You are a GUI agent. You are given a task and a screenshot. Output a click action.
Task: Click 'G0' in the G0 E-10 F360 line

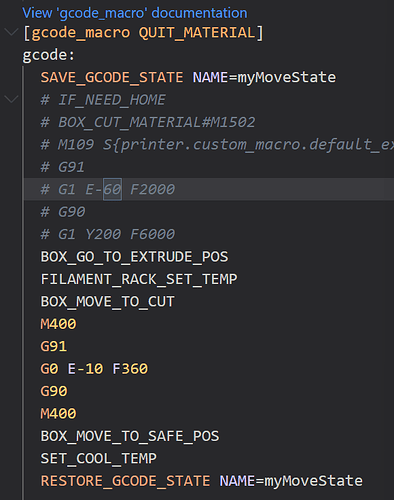point(49,369)
